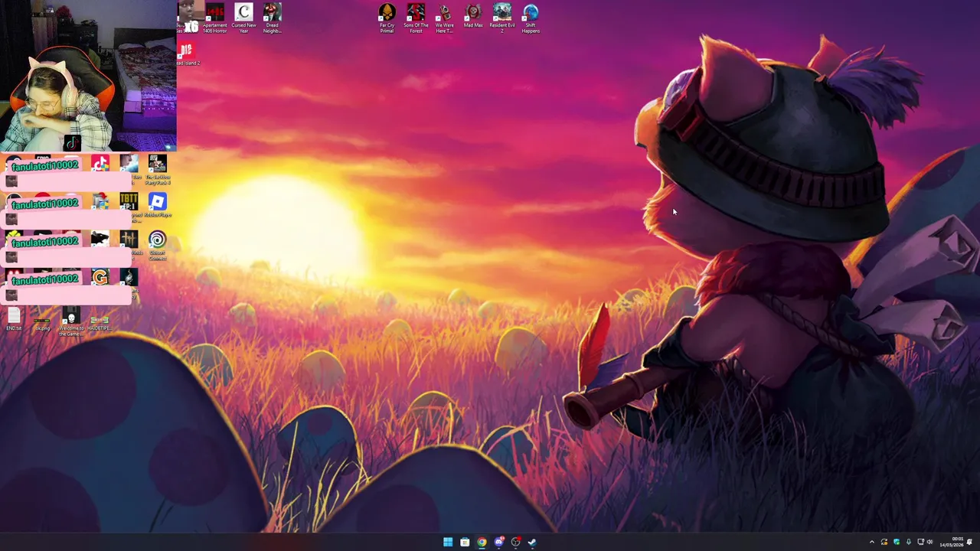Select the black rat game icon

(100, 238)
